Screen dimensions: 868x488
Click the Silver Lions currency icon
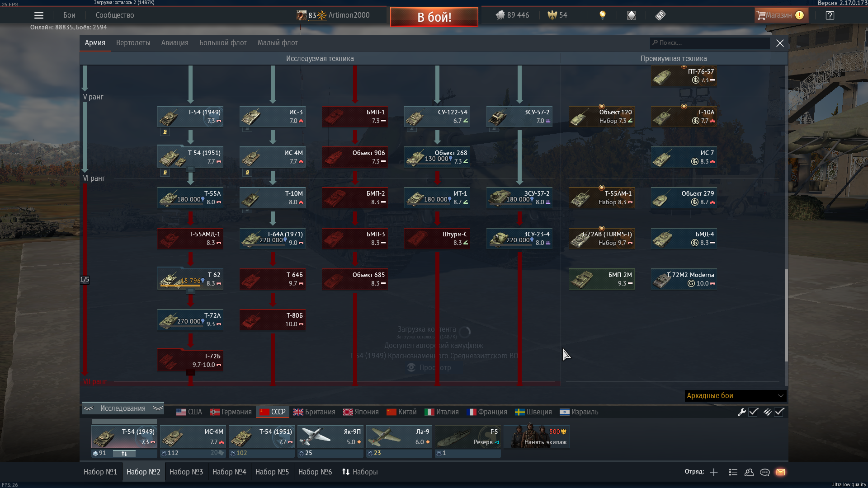coord(500,15)
